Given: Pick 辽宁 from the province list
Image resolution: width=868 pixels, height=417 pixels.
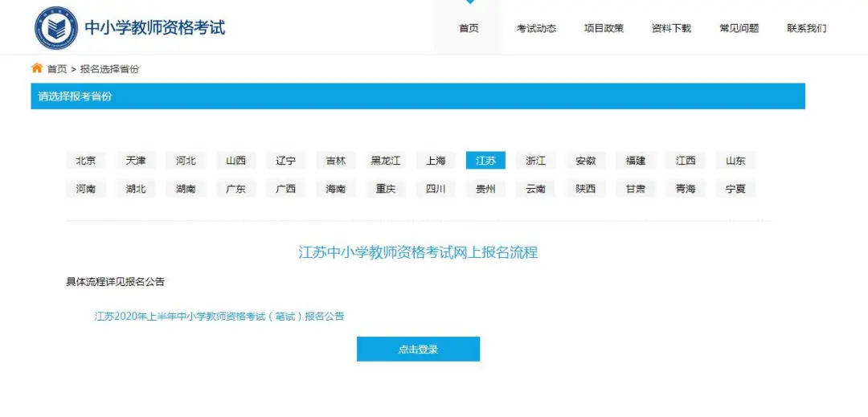Looking at the screenshot, I should (285, 161).
